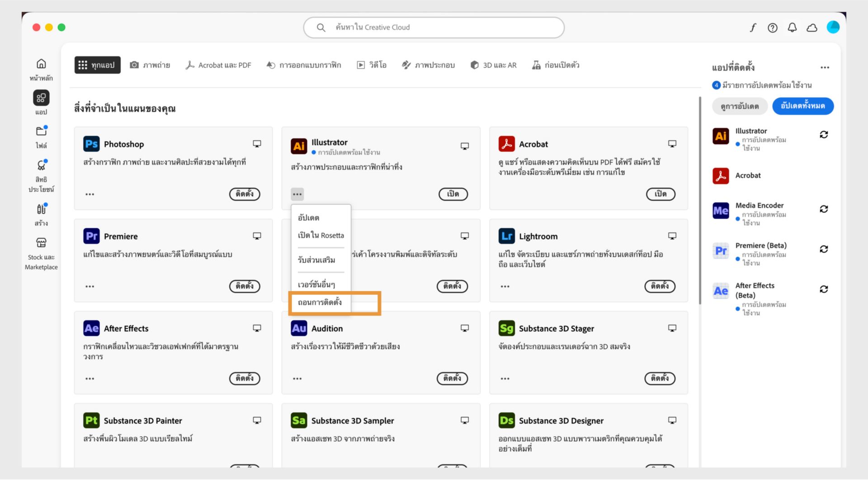The width and height of the screenshot is (868, 480).
Task: Click desktop monitor icon on Photoshop card
Action: [x=257, y=144]
